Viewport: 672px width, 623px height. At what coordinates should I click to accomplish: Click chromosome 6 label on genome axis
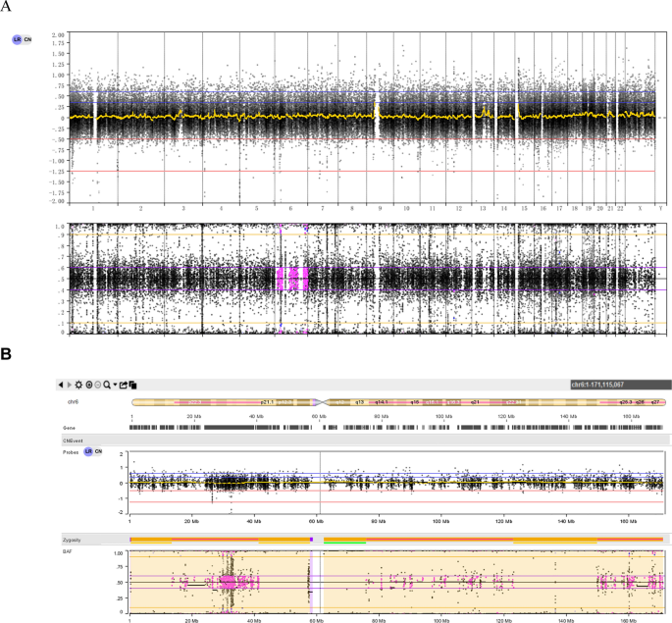[290, 208]
